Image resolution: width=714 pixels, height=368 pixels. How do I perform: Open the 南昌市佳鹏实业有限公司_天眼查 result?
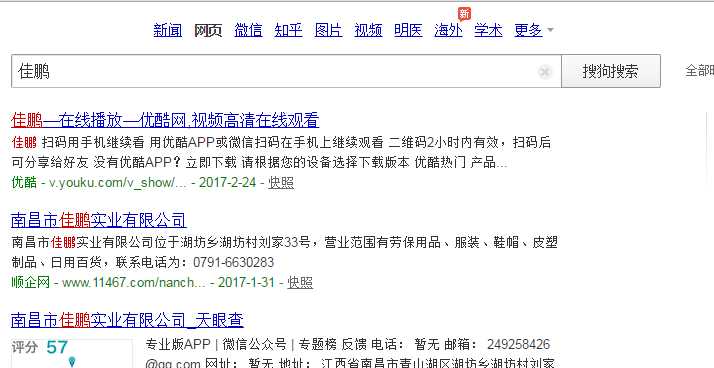(127, 320)
